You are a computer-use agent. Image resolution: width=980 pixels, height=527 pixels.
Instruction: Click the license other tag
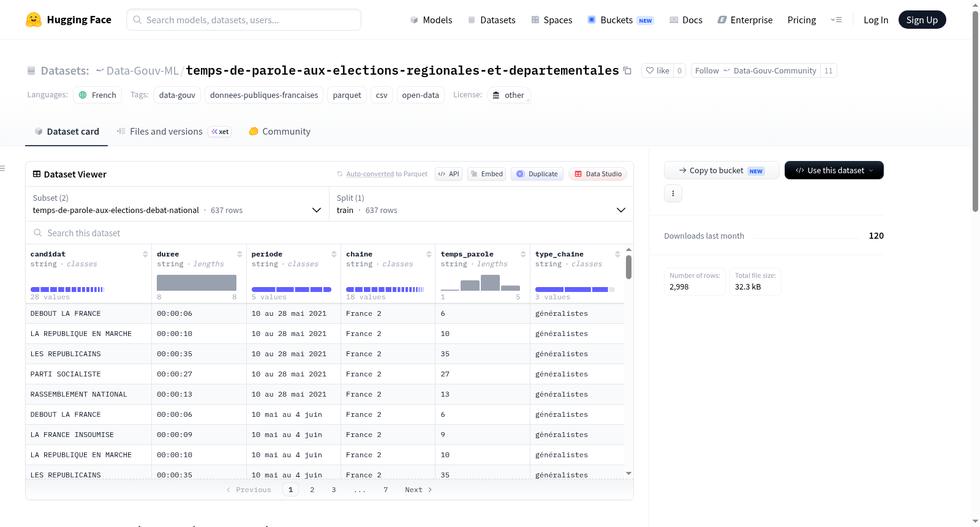[508, 95]
